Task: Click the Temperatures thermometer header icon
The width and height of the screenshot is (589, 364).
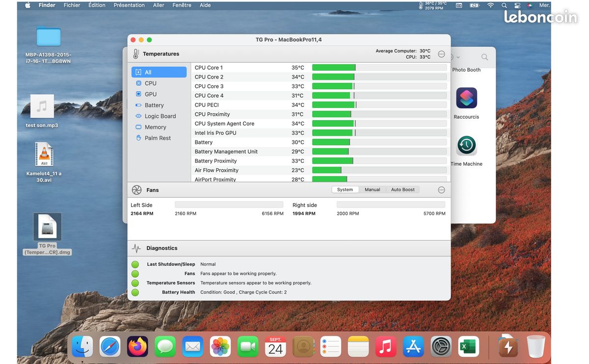Action: [135, 54]
